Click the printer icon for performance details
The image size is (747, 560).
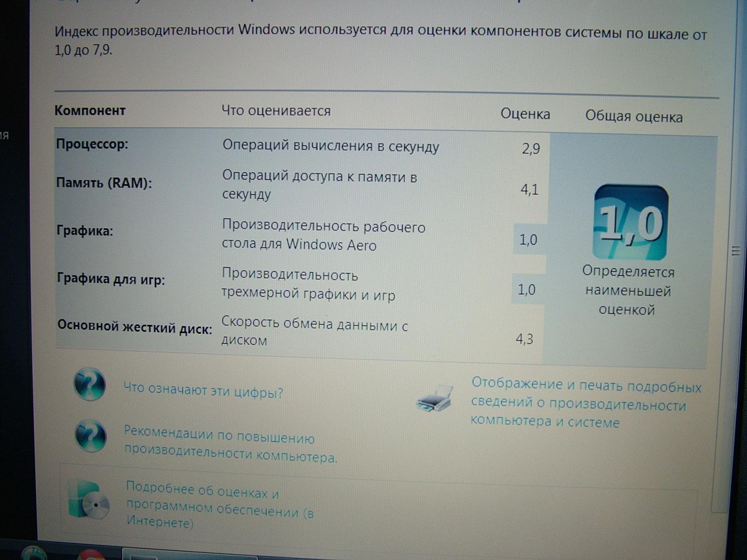tap(435, 399)
